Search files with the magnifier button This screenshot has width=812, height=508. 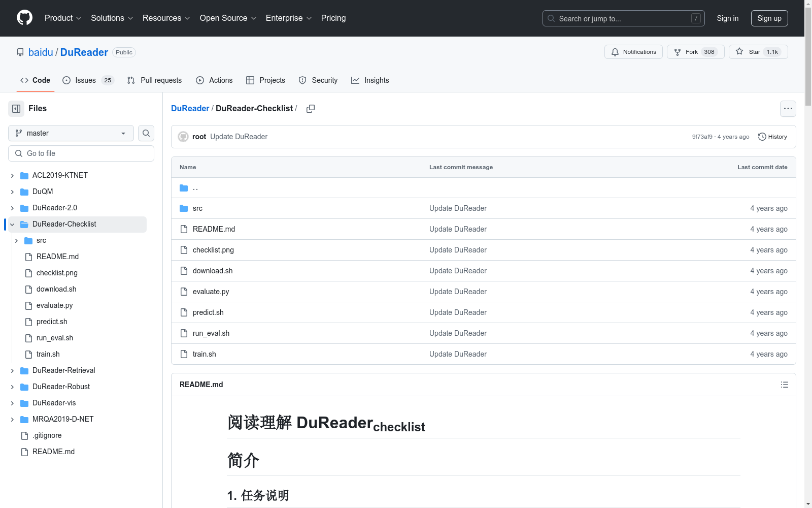[x=146, y=133]
